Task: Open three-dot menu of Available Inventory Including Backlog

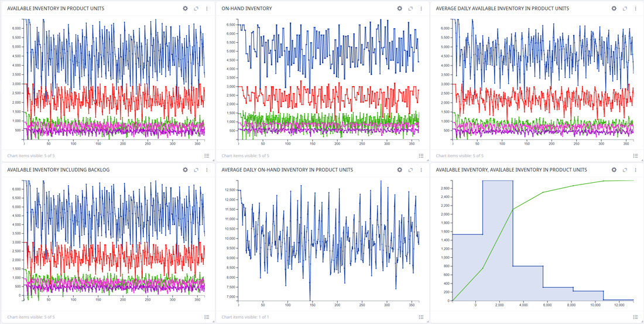Action: tap(207, 169)
